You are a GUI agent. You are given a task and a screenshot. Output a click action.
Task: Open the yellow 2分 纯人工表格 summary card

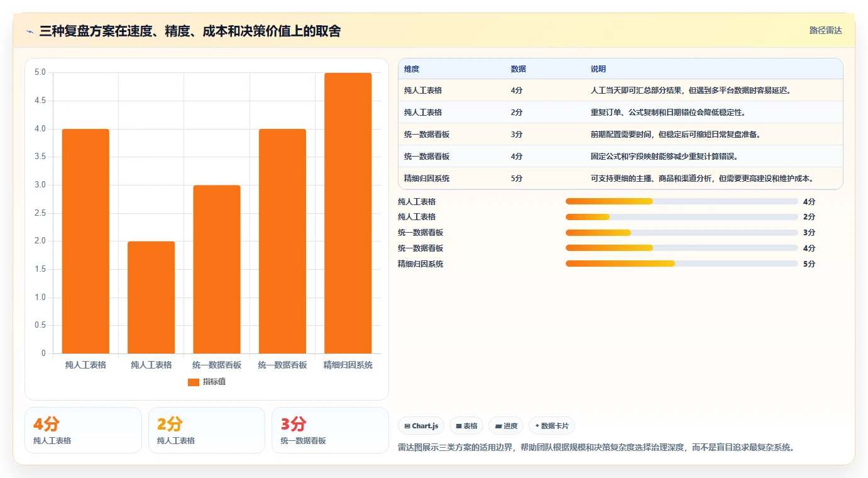[207, 430]
